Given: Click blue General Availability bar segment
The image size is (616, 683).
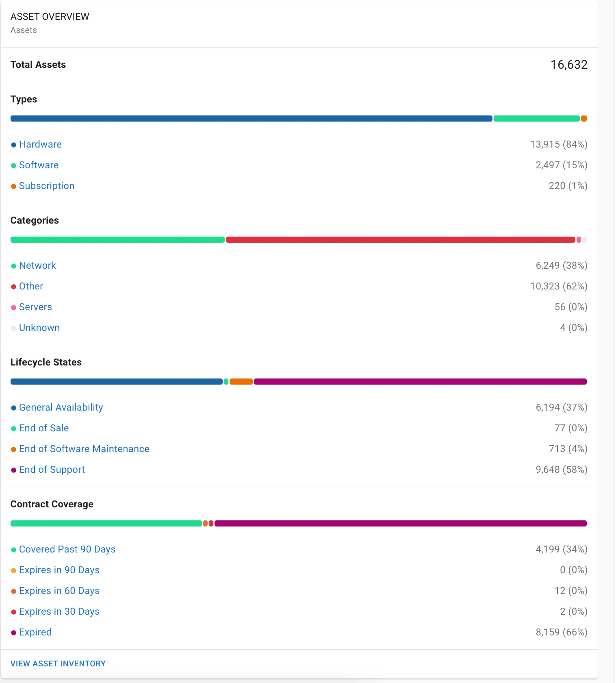Looking at the screenshot, I should point(117,382).
